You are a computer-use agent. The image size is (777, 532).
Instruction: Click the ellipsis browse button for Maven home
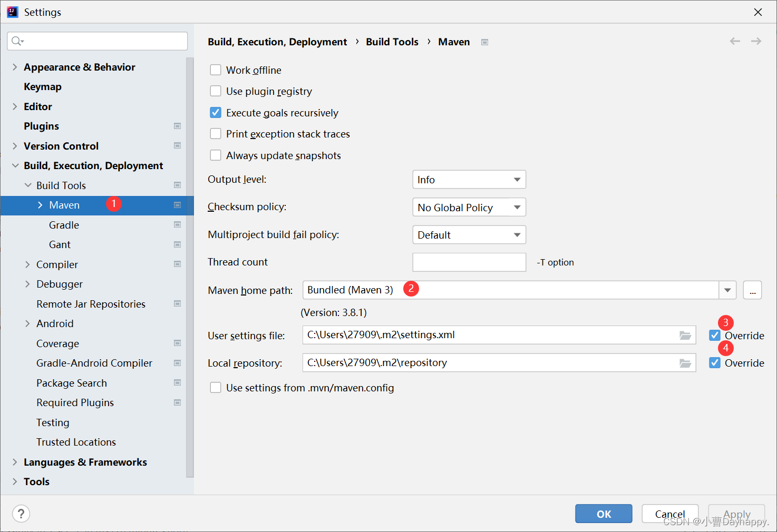coord(752,290)
